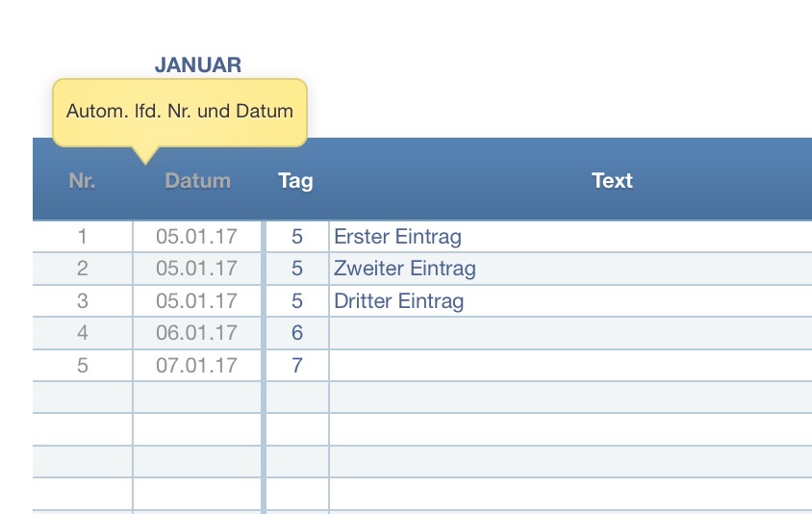
Task: Click the date cell 07.01.17
Action: click(x=197, y=366)
